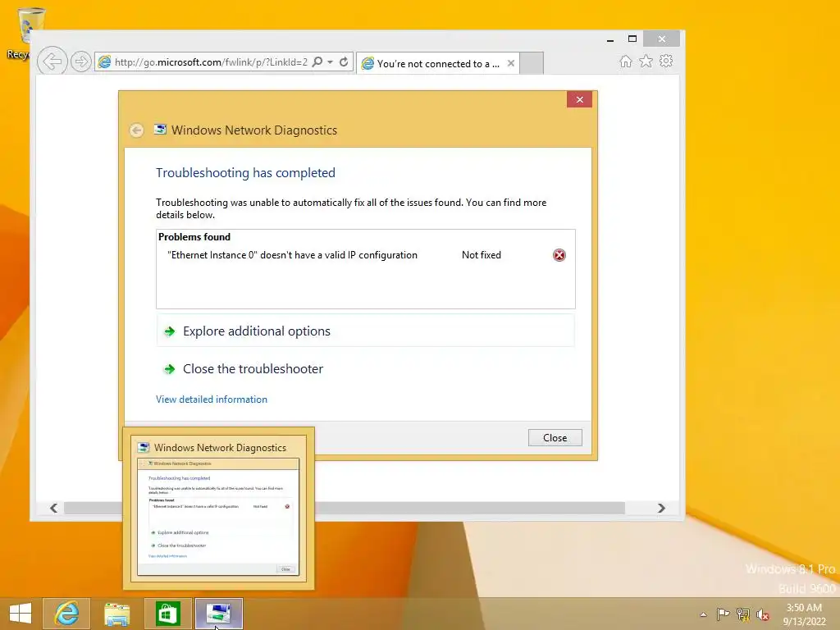Select the address bar URL field
Screen dimensions: 840x630
click(211, 62)
